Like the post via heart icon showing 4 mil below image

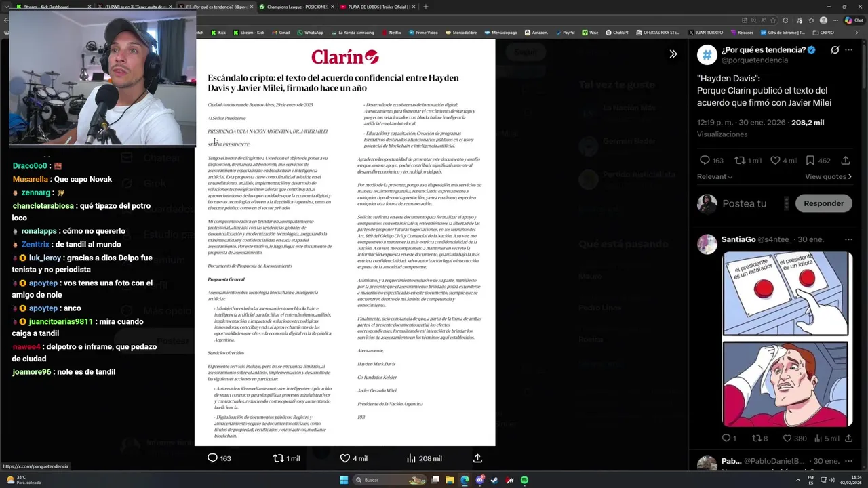344,458
